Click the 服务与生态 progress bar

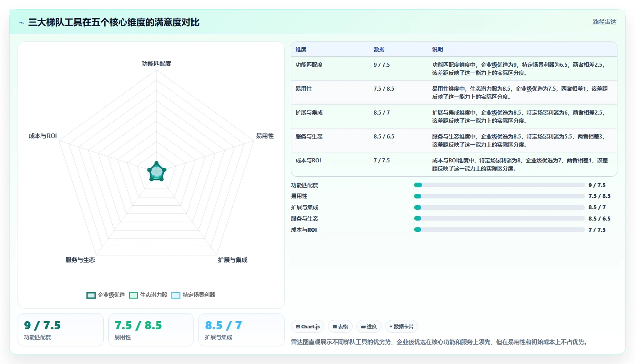(499, 218)
